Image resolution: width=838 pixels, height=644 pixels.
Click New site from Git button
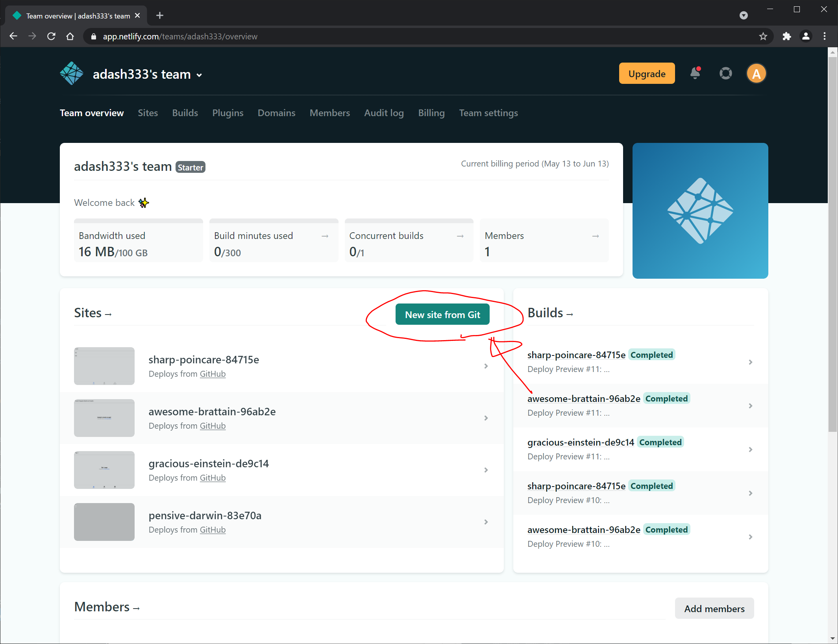tap(442, 315)
